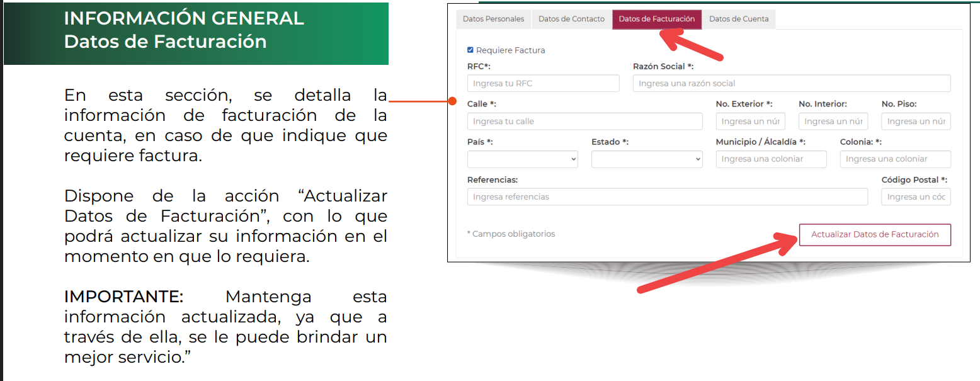Focus the RFC input field

click(544, 83)
